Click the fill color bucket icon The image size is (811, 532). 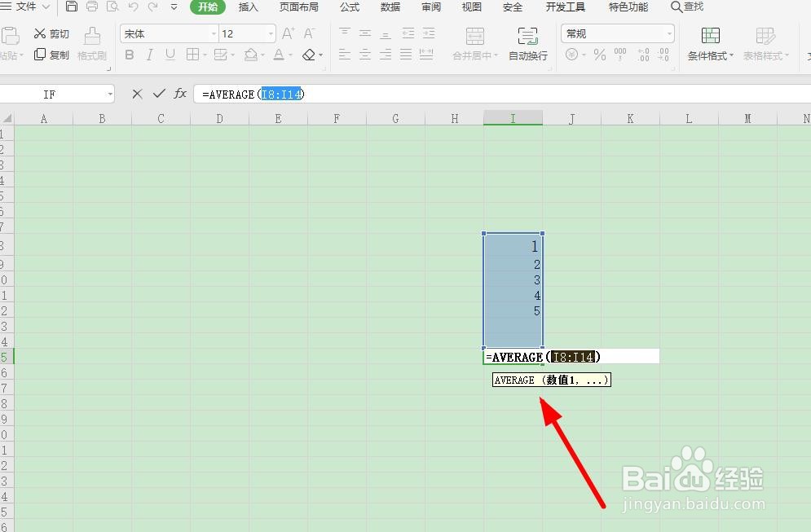251,55
